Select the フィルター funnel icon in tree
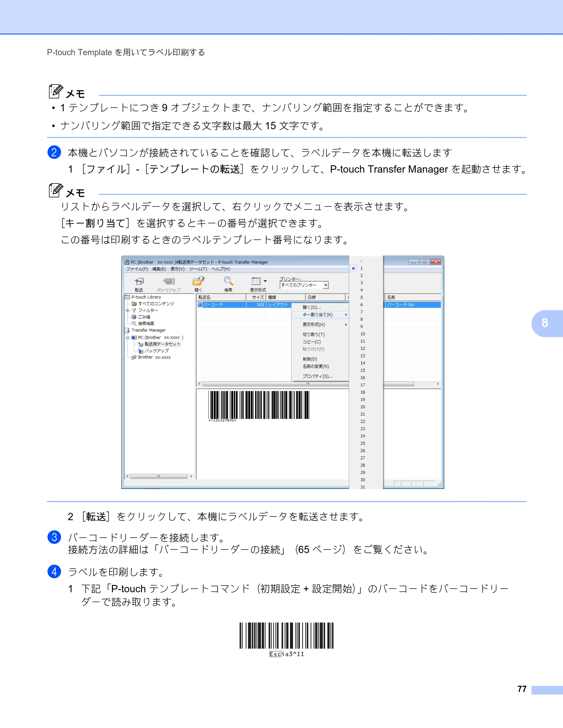Screen dimensions: 563x728 click(x=134, y=310)
